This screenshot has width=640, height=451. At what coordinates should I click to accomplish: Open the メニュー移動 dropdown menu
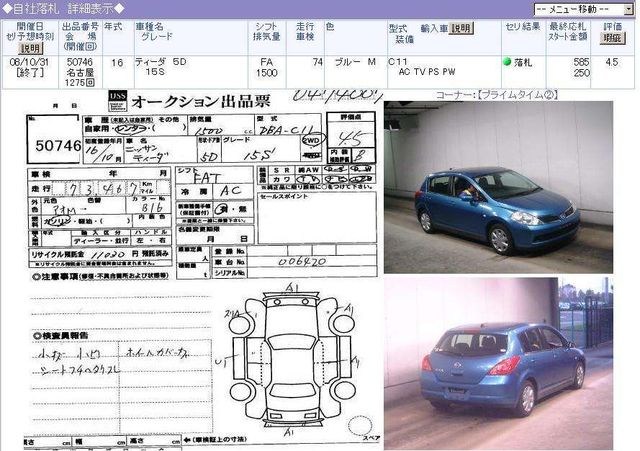pyautogui.click(x=584, y=8)
